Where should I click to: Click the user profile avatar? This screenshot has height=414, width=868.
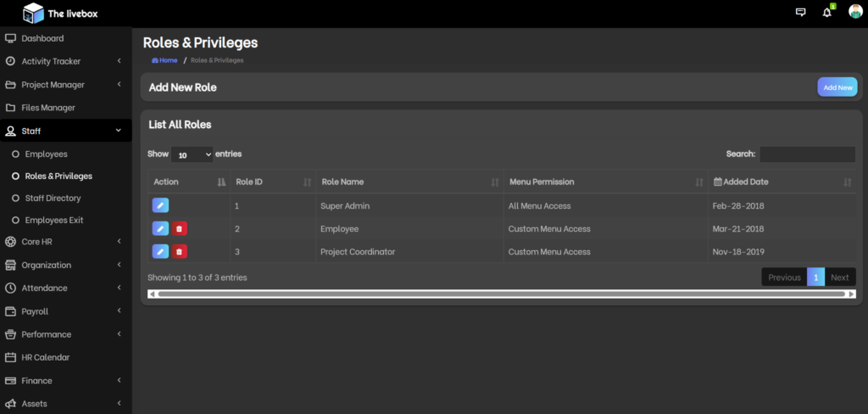(x=855, y=12)
